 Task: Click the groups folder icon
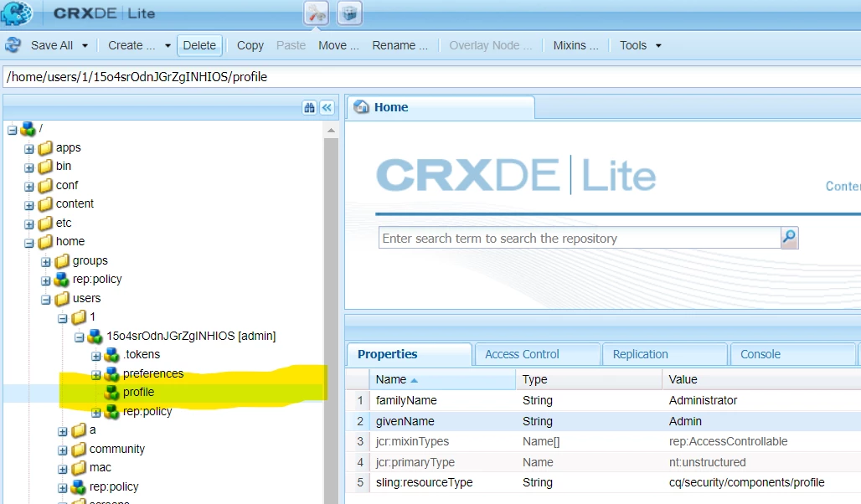pos(63,260)
